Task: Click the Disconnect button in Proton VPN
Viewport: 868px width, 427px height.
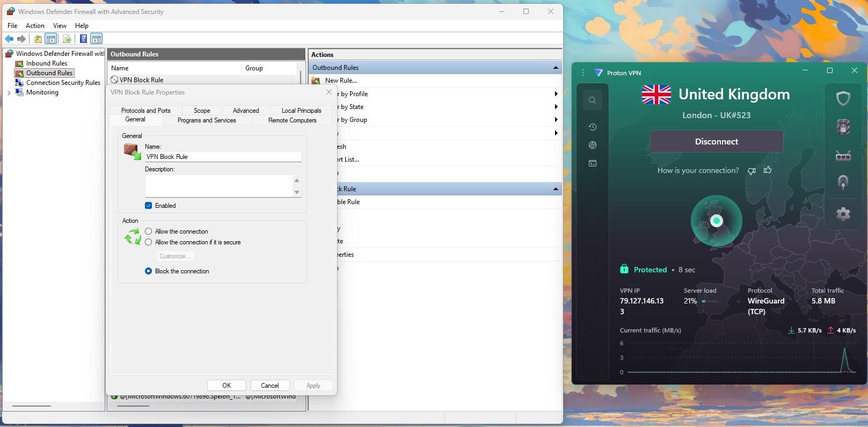Action: (x=716, y=142)
